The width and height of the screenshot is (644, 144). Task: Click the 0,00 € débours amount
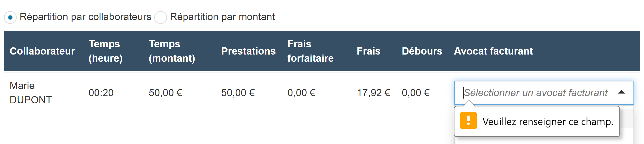[415, 93]
